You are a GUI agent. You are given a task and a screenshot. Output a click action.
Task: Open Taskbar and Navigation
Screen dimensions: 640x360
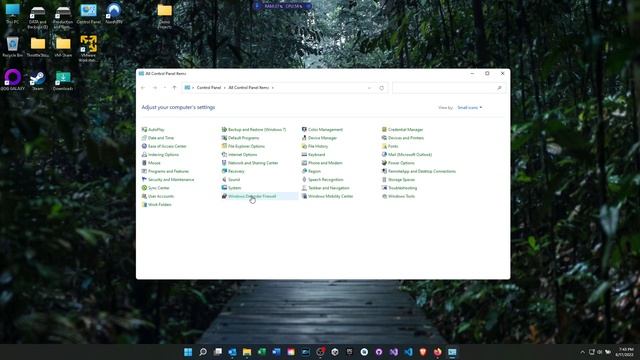point(325,188)
